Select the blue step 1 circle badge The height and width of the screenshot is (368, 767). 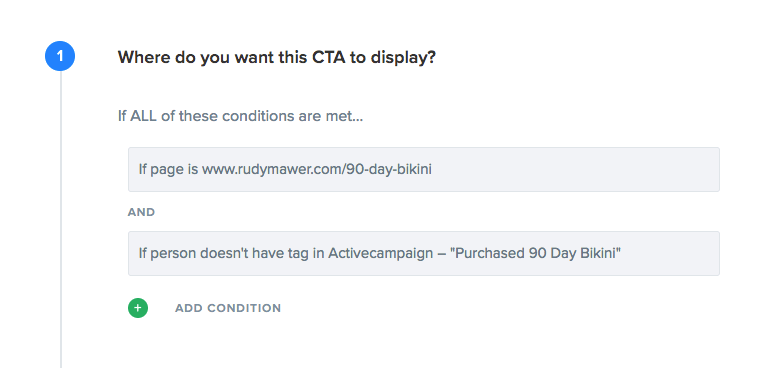60,56
